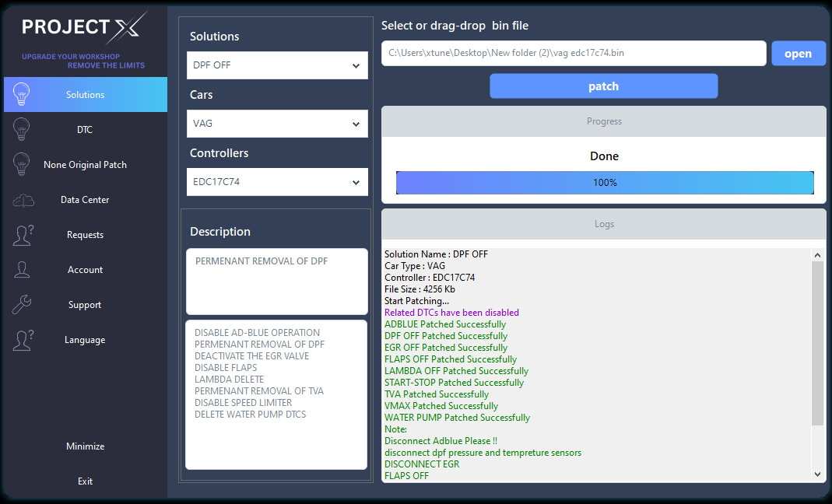
Task: Click the Account person icon
Action: [22, 270]
